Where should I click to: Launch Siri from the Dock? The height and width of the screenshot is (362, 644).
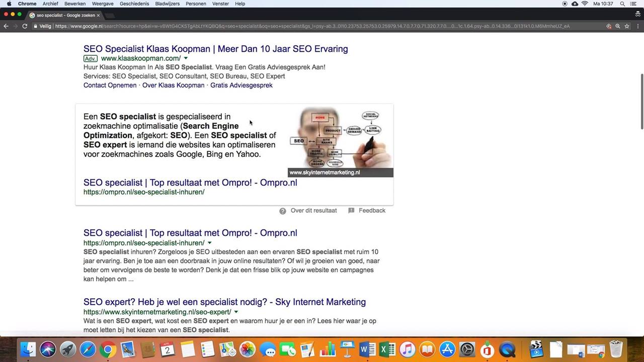pyautogui.click(x=48, y=349)
